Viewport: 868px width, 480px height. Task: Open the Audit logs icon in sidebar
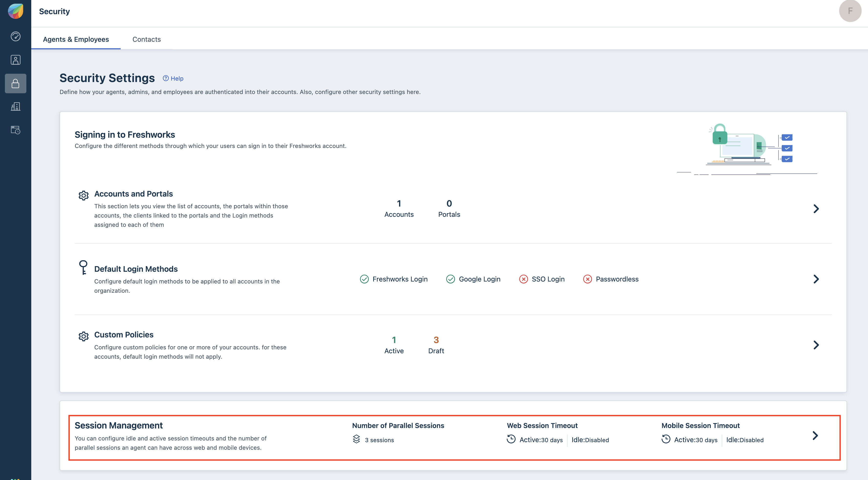pos(15,130)
